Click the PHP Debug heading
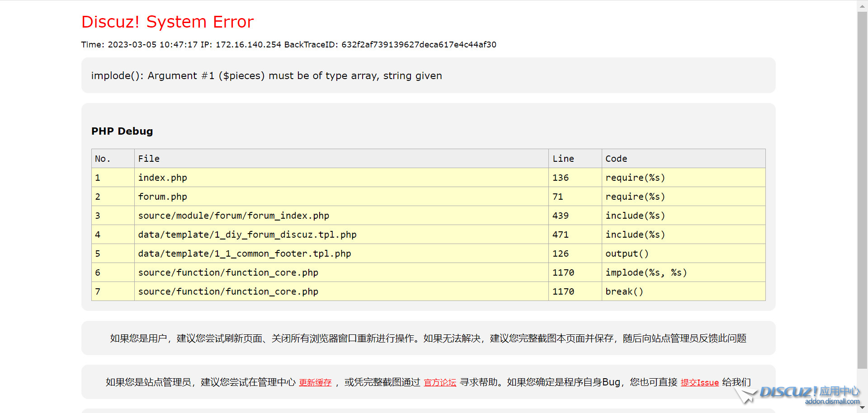Image resolution: width=868 pixels, height=413 pixels. [122, 131]
